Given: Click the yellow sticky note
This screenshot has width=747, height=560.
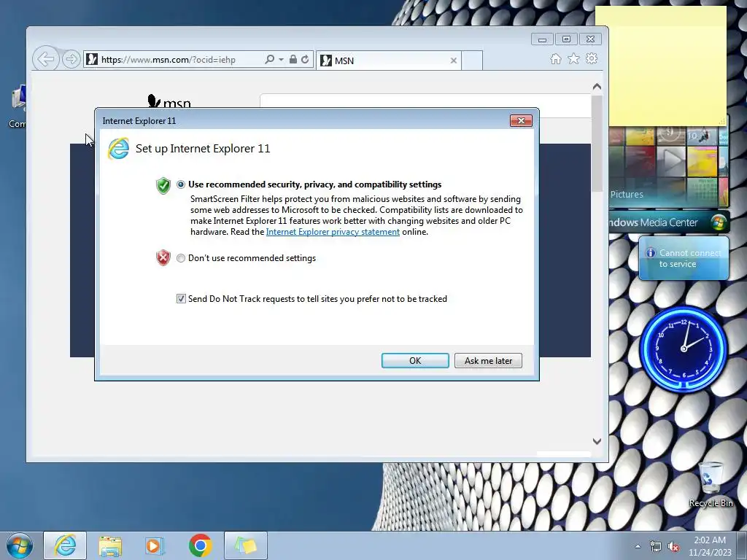Looking at the screenshot, I should point(661,66).
